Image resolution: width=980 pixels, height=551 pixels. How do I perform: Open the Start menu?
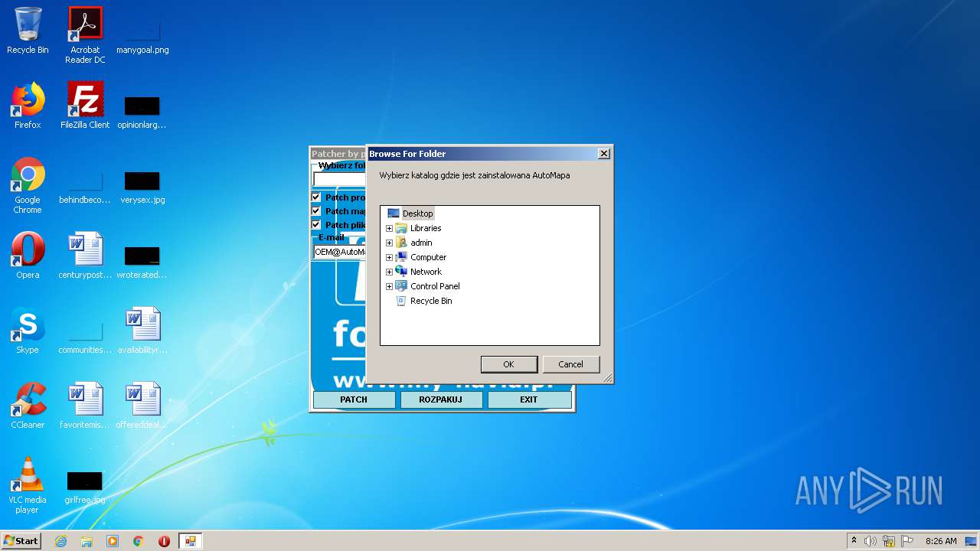point(21,541)
